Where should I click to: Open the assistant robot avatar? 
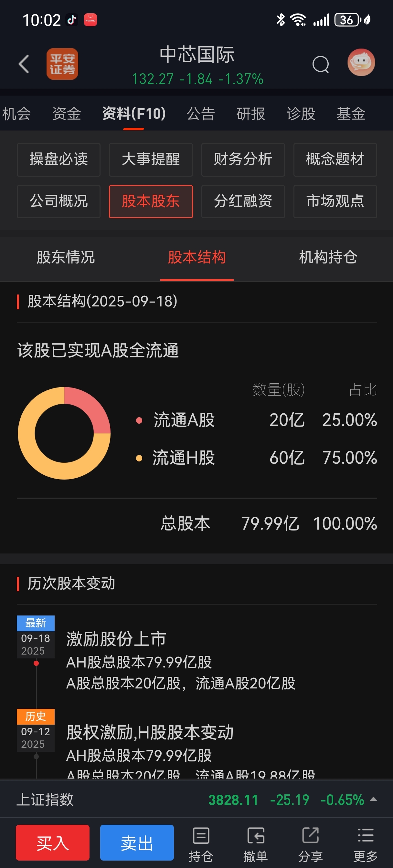pos(361,63)
